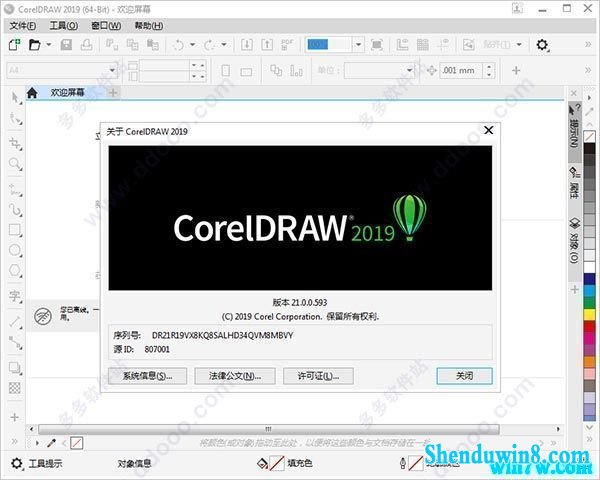Click the nudge distance .001 mm field

click(x=461, y=70)
